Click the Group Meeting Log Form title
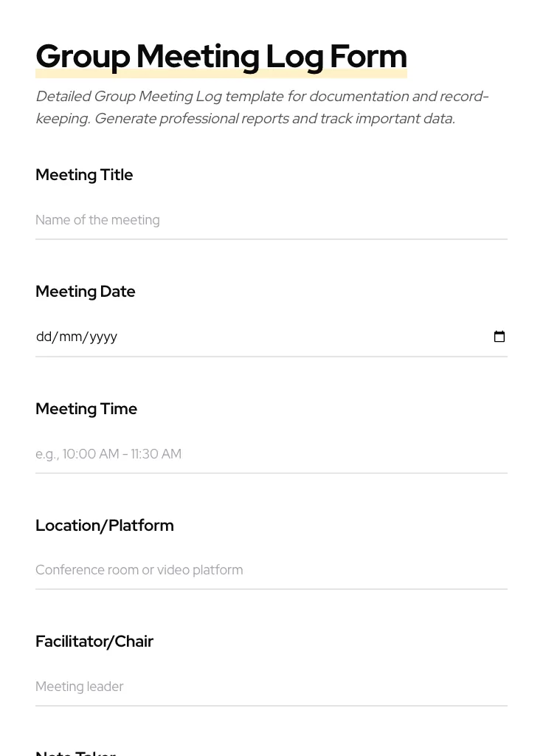 pyautogui.click(x=221, y=56)
